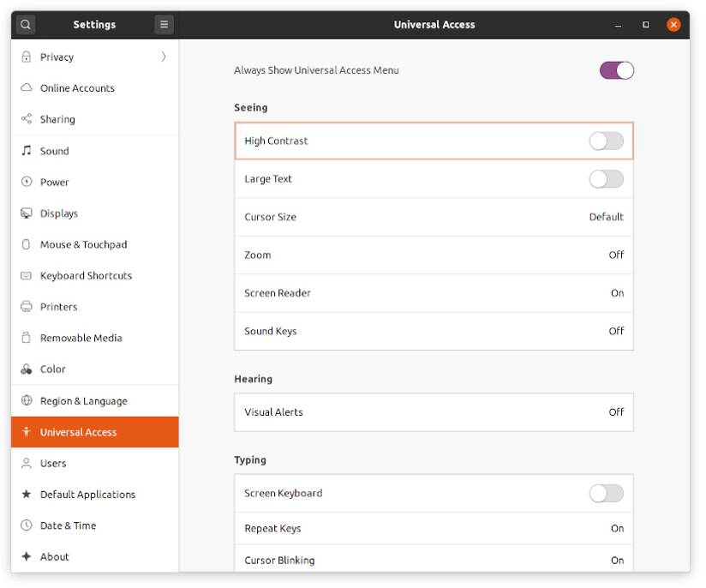The height and width of the screenshot is (588, 706).
Task: Click the Universal Access person icon
Action: click(x=27, y=432)
